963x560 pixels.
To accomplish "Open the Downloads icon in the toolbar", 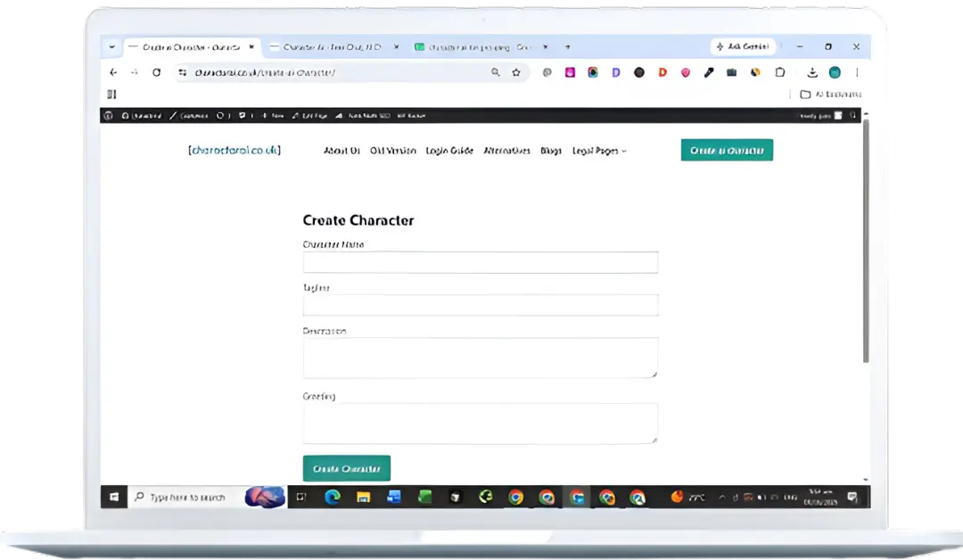I will point(812,72).
